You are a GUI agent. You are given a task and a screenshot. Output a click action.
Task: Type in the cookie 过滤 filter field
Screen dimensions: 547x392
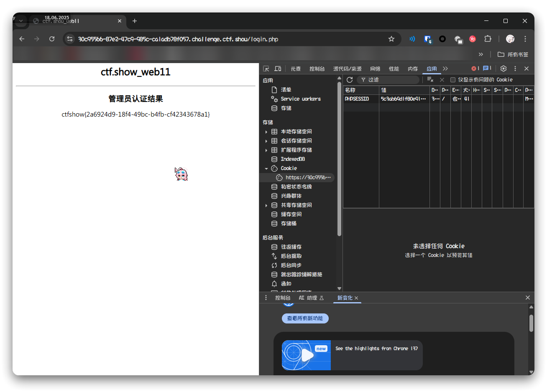391,80
